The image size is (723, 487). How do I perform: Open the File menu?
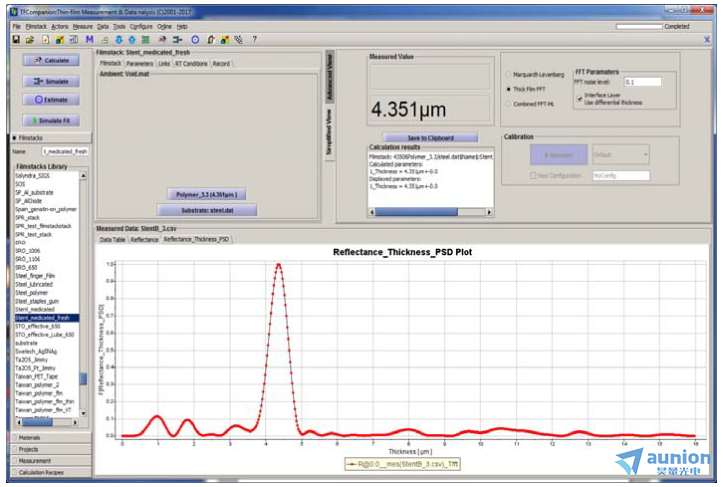point(17,26)
